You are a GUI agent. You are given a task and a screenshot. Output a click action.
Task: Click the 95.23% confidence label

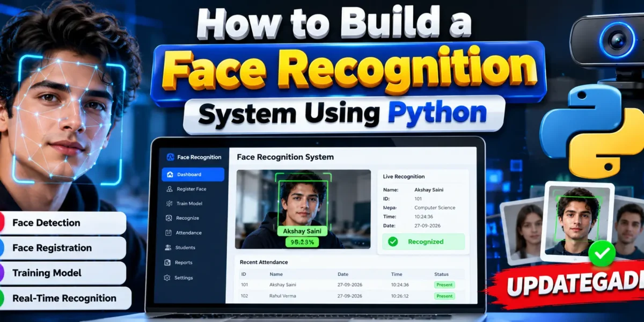303,242
